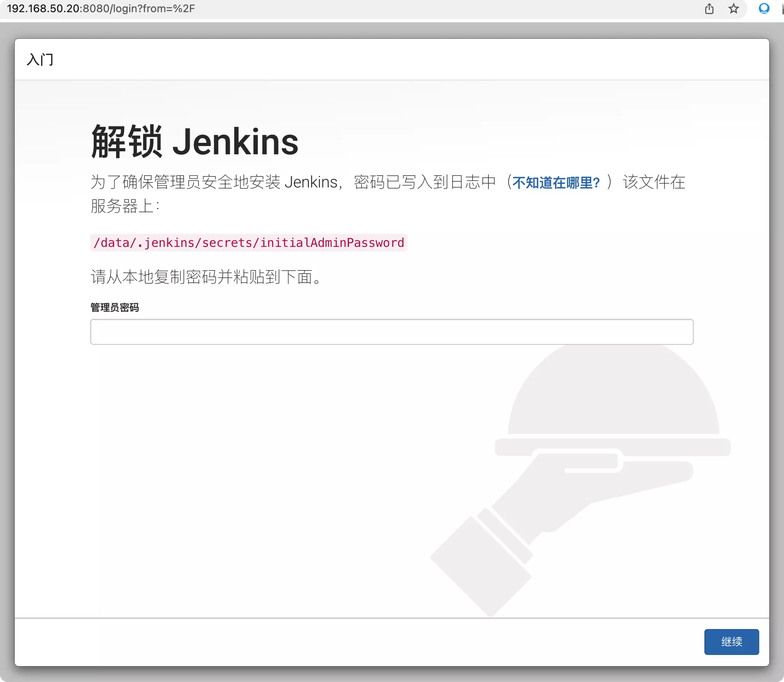The width and height of the screenshot is (784, 682).
Task: Open the 不知道在哪里? help link
Action: 556,183
